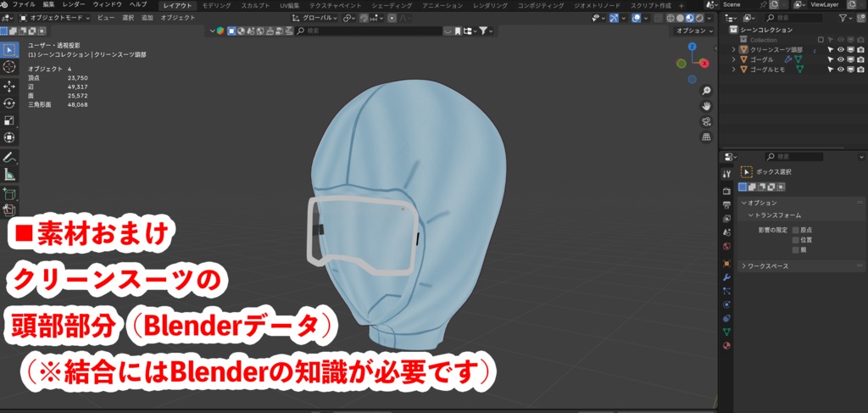Screen dimensions: 868x413
Task: Hide ゴーグル object with eye icon
Action: (x=840, y=60)
